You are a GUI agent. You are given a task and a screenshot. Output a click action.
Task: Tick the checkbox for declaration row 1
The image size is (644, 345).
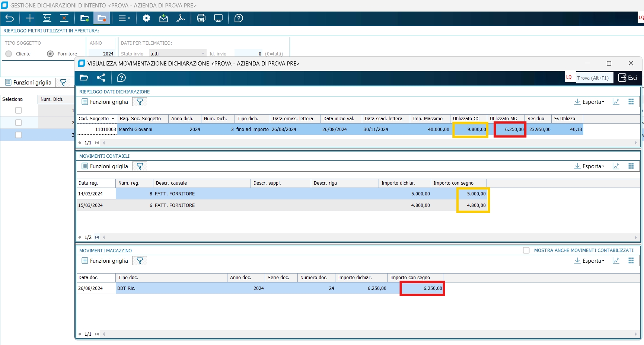tap(18, 111)
